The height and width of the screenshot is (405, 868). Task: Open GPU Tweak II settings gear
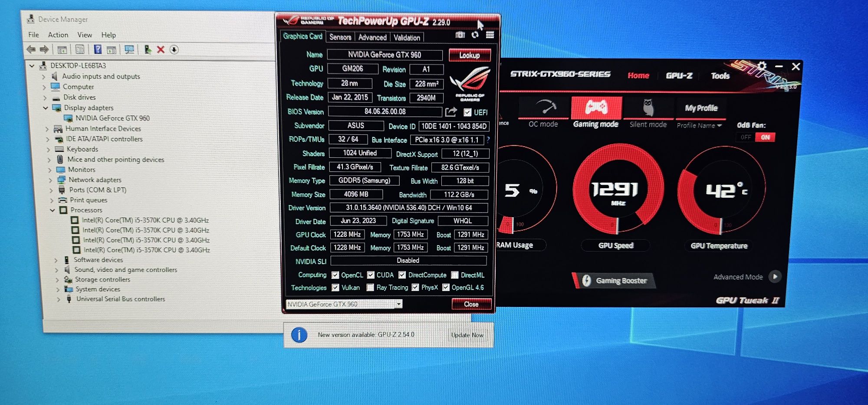click(x=762, y=66)
